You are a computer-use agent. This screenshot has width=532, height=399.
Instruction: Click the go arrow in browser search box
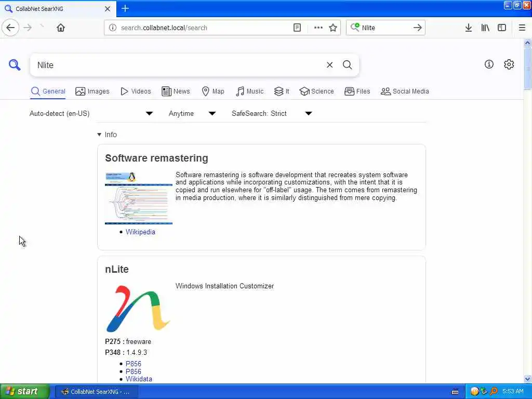click(417, 28)
